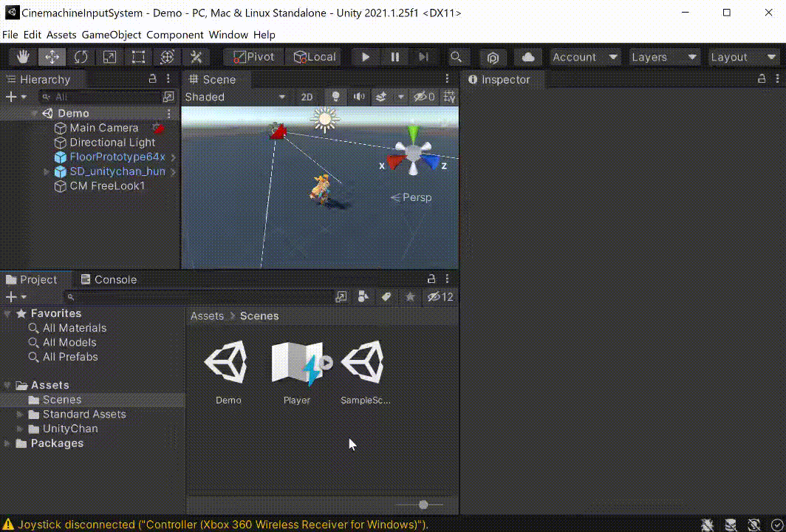This screenshot has height=532, width=786.
Task: Toggle scene audio
Action: [x=359, y=98]
